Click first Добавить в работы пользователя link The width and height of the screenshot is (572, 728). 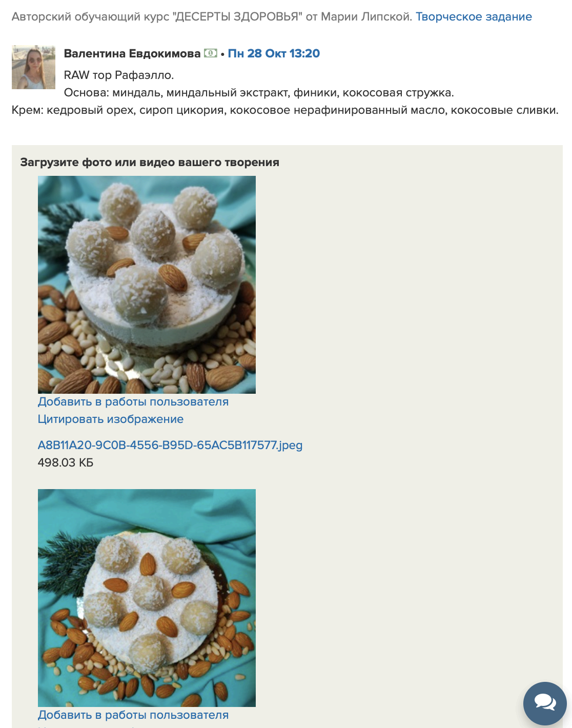(x=133, y=402)
